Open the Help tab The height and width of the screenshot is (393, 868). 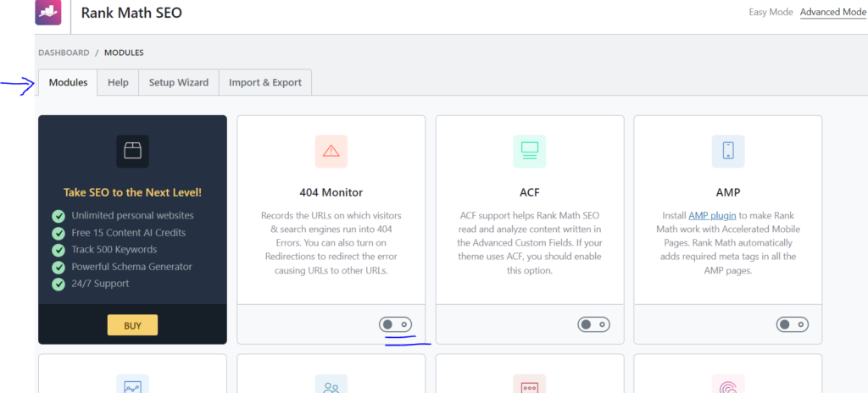(x=118, y=82)
